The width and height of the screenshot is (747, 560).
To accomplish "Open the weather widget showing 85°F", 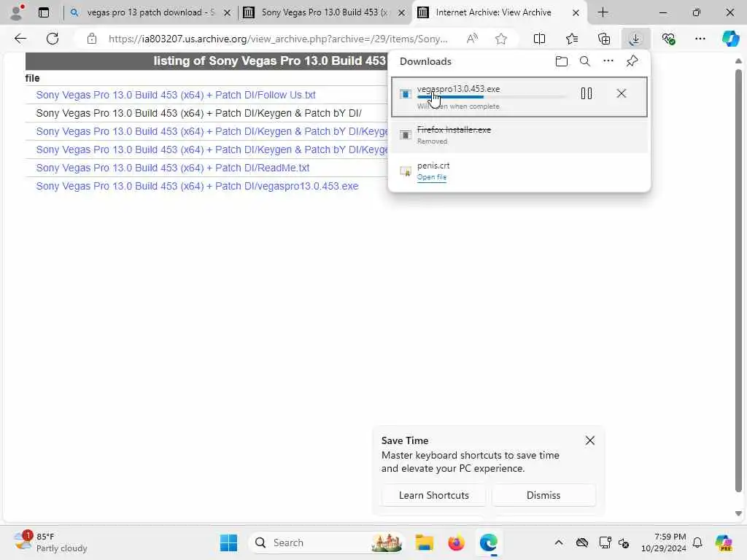I will point(50,542).
